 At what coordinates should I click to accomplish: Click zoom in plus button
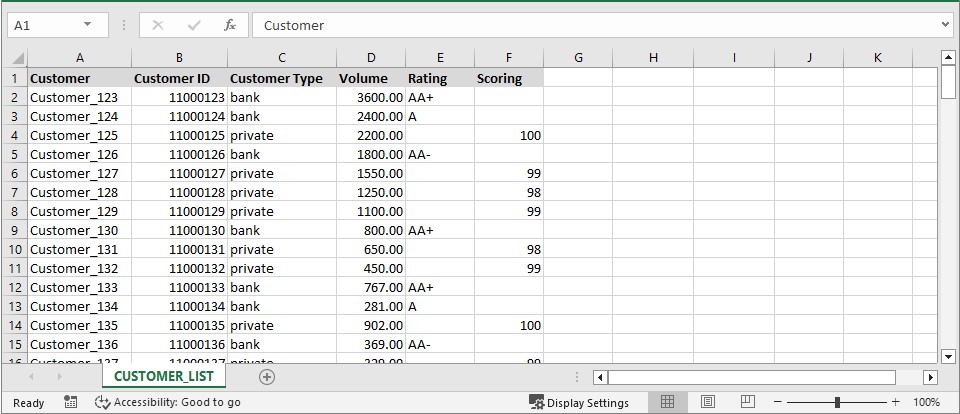click(x=896, y=402)
